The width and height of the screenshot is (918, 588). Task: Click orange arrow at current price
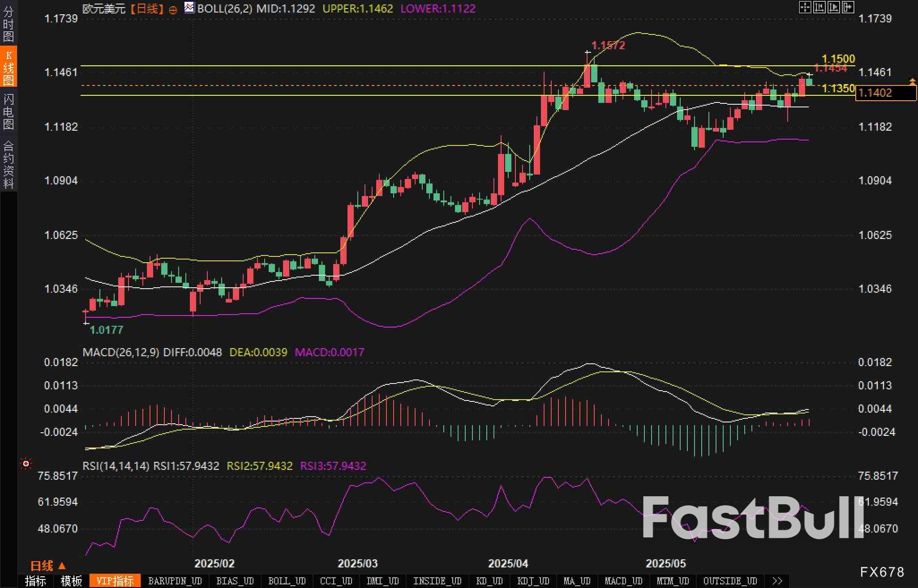pyautogui.click(x=912, y=81)
